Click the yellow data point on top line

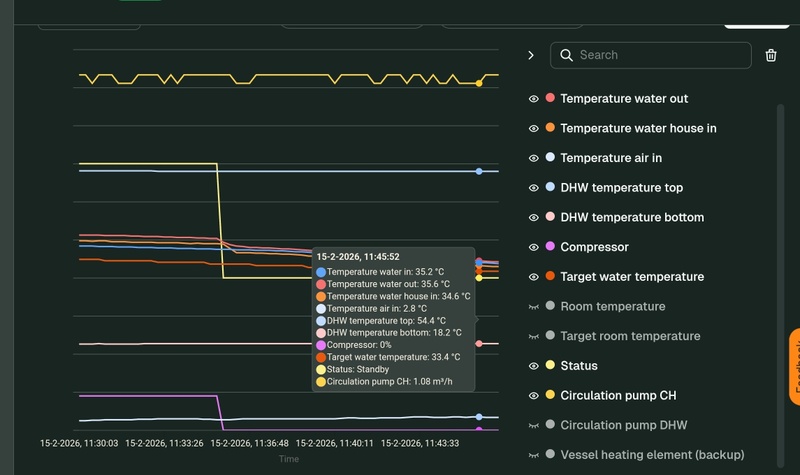[x=479, y=83]
